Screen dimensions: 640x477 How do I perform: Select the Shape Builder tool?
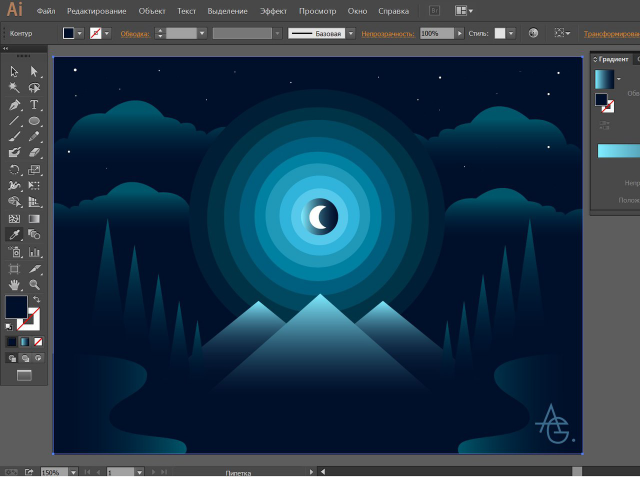[14, 202]
